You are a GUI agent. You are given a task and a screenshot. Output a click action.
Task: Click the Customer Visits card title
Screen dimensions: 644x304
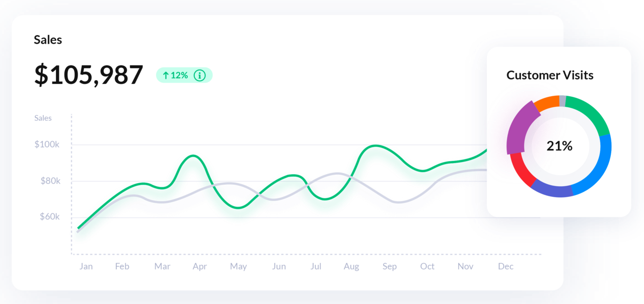pyautogui.click(x=550, y=75)
